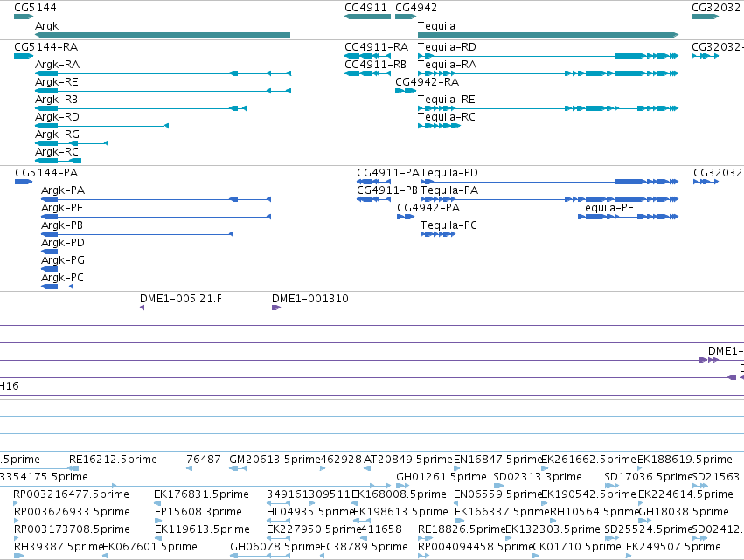
Task: Select the CG32032 gene glyph
Action: [x=705, y=17]
